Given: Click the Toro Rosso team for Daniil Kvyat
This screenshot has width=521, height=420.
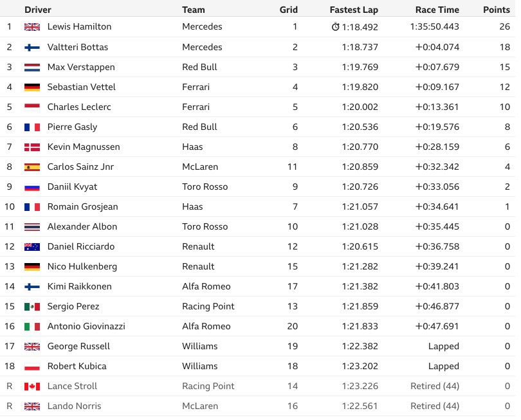Looking at the screenshot, I should pos(205,187).
